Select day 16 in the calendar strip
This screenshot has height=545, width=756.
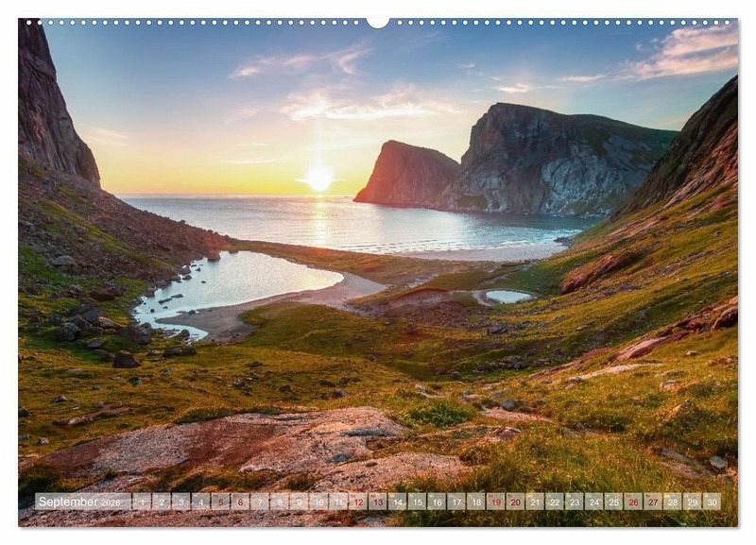tap(437, 502)
